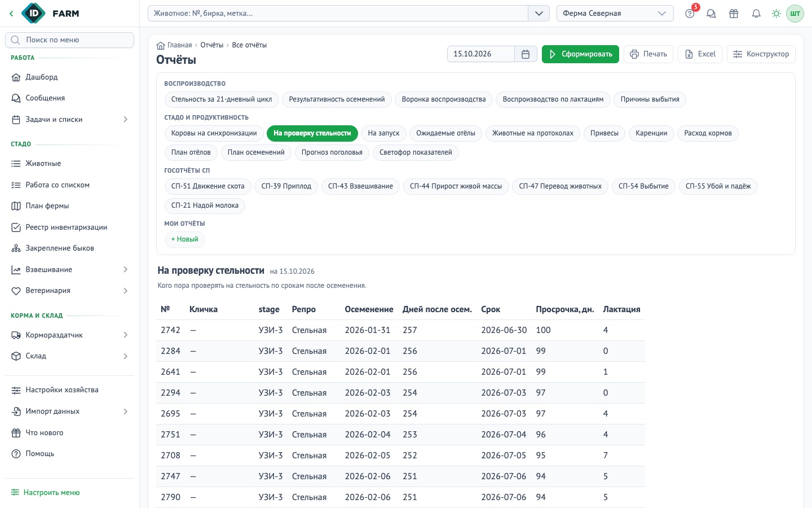Create new report with + Новый
812x508 pixels.
(x=184, y=239)
